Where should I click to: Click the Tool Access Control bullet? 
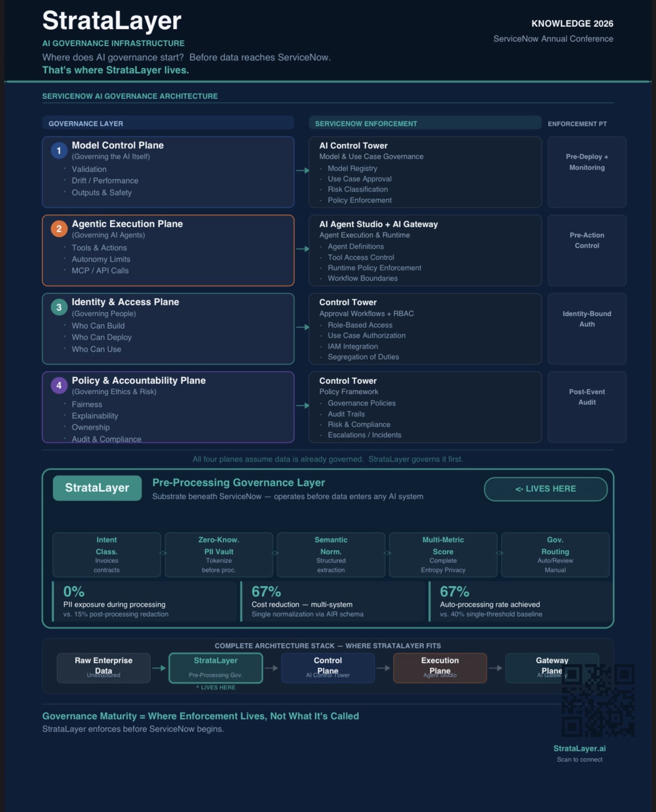(361, 257)
